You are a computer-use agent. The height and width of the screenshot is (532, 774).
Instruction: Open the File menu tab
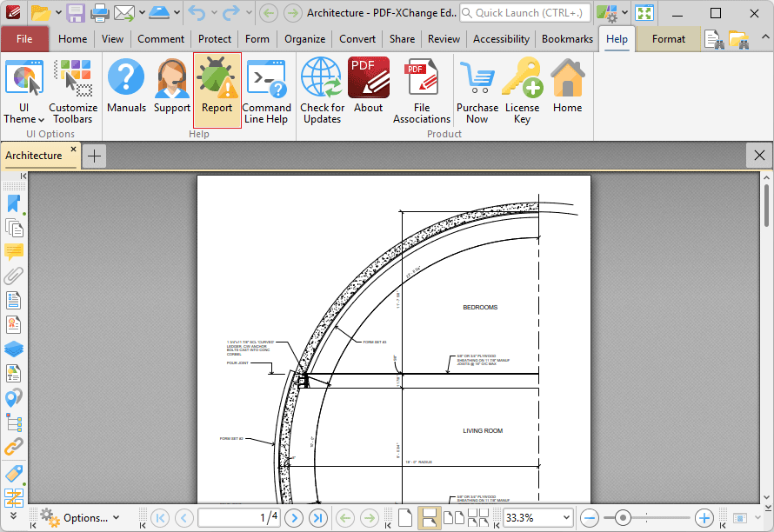(x=24, y=39)
